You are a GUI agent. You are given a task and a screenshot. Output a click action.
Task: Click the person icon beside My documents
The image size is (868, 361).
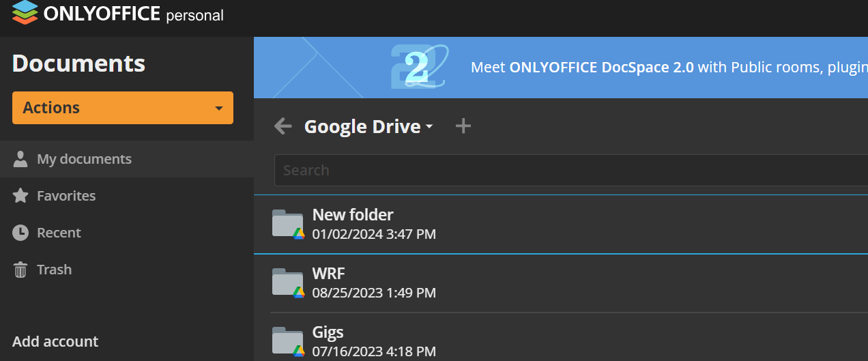click(x=20, y=159)
